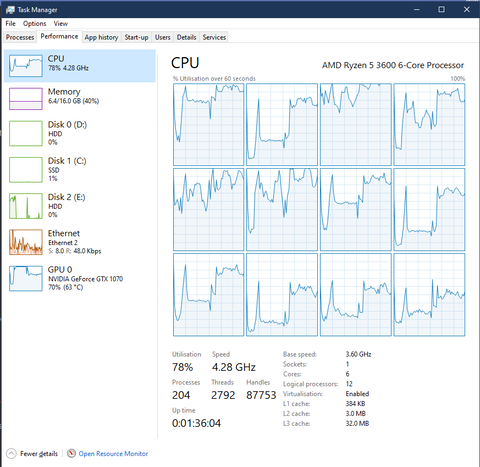The image size is (480, 467).
Task: Click the 2792 threads count
Action: click(223, 395)
